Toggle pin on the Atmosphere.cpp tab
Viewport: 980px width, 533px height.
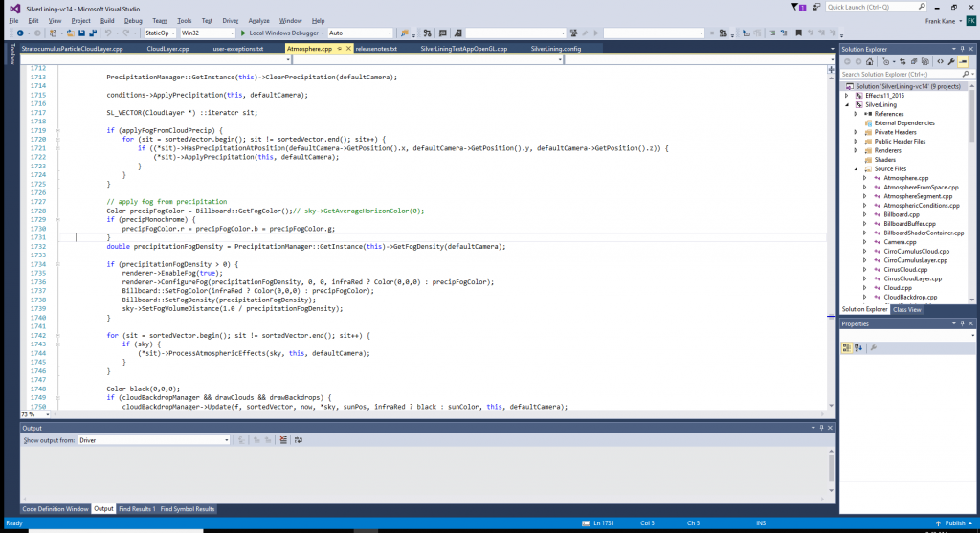(340, 47)
